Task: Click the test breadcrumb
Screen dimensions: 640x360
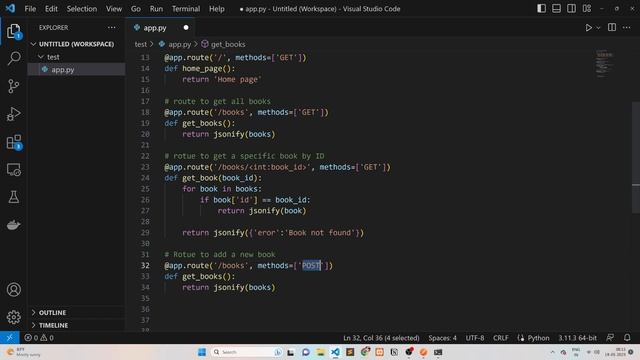Action: point(140,44)
